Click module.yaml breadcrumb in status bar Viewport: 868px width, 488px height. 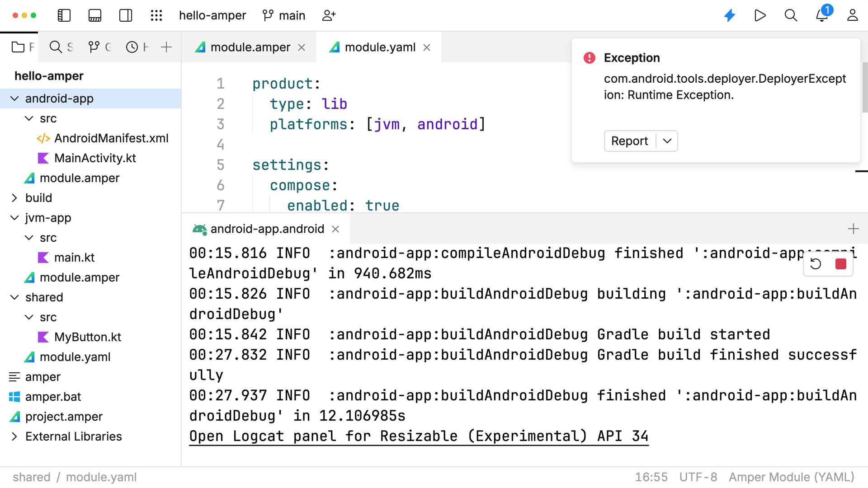[101, 477]
